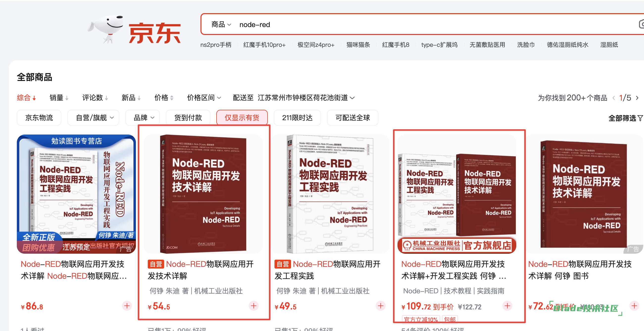Sort by 综合
The height and width of the screenshot is (331, 644).
coord(26,98)
